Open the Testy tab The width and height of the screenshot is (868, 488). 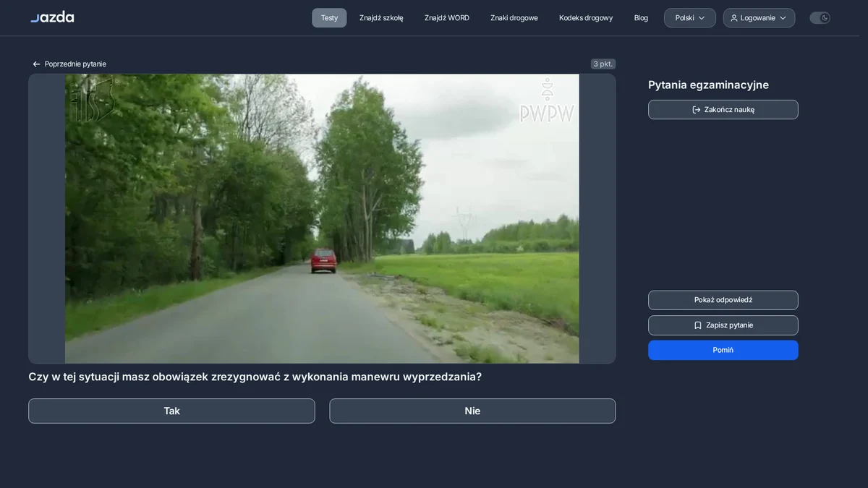coord(329,18)
